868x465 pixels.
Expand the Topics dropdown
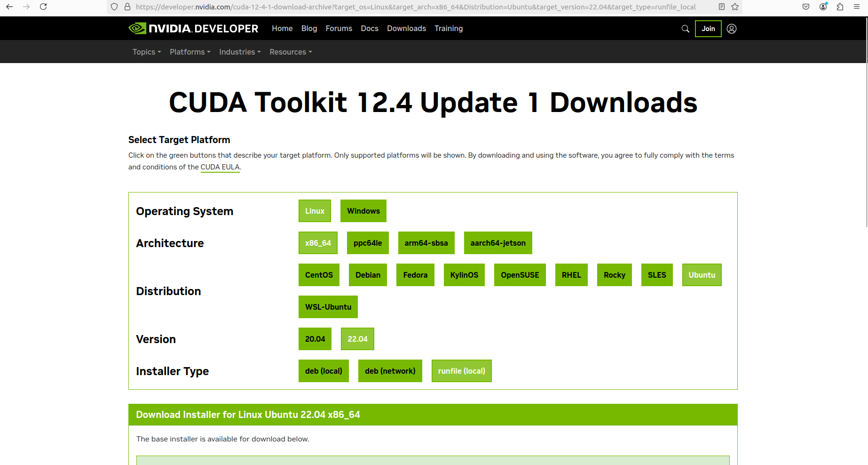tap(147, 52)
